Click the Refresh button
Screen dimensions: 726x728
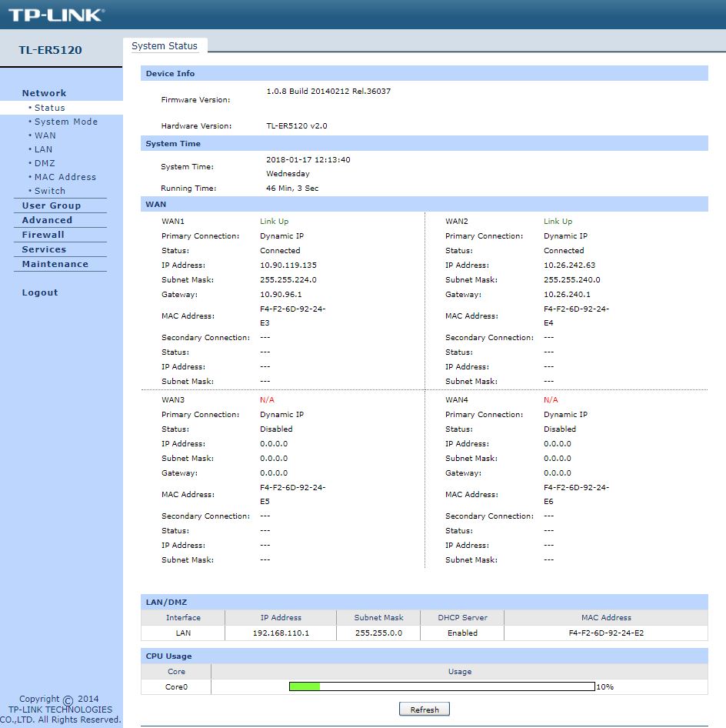pos(424,710)
